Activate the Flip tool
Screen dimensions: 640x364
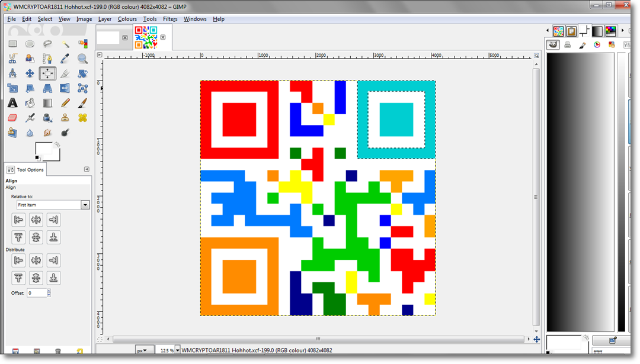pyautogui.click(x=65, y=88)
